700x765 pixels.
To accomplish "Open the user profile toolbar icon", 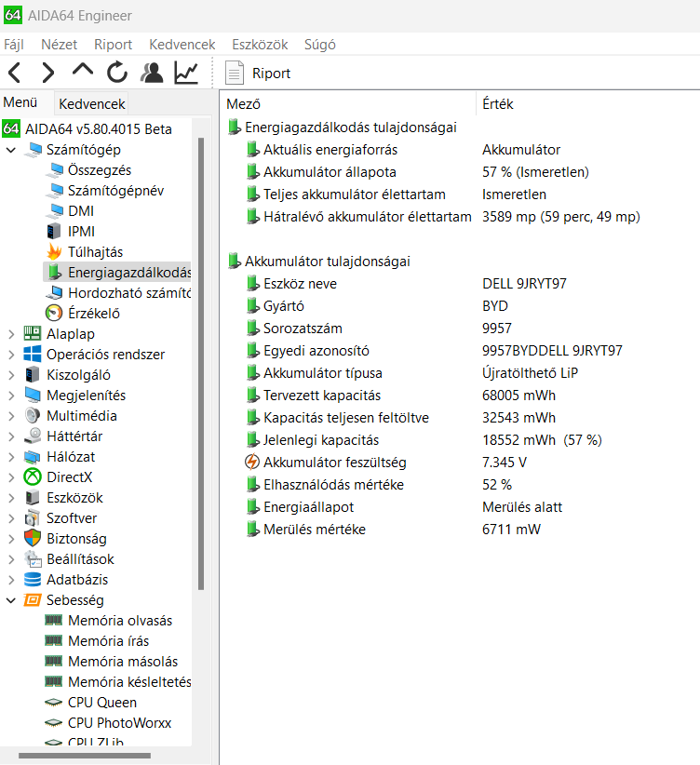I will point(152,73).
